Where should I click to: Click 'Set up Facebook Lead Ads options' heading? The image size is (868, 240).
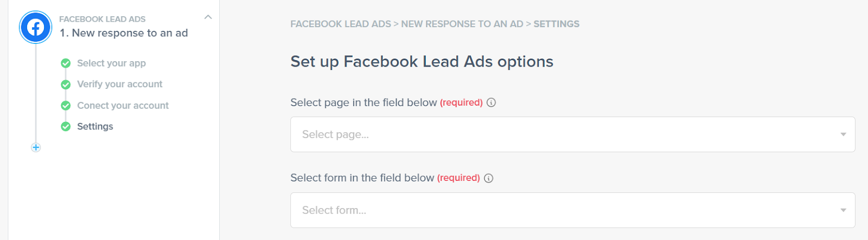422,62
